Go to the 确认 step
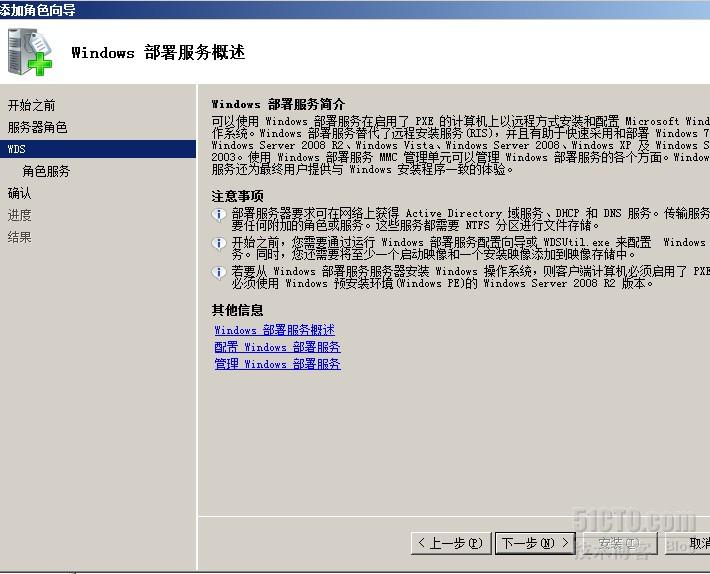Image resolution: width=710 pixels, height=574 pixels. (19, 193)
